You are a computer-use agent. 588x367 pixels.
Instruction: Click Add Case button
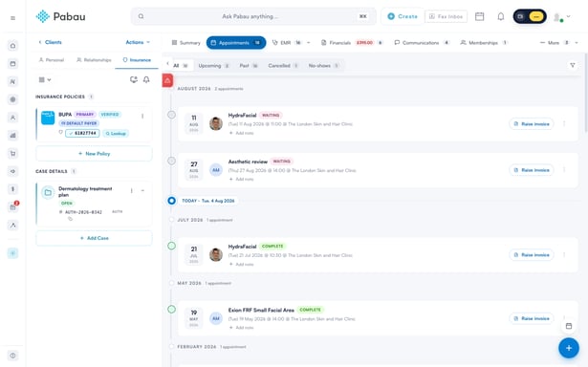click(x=94, y=238)
